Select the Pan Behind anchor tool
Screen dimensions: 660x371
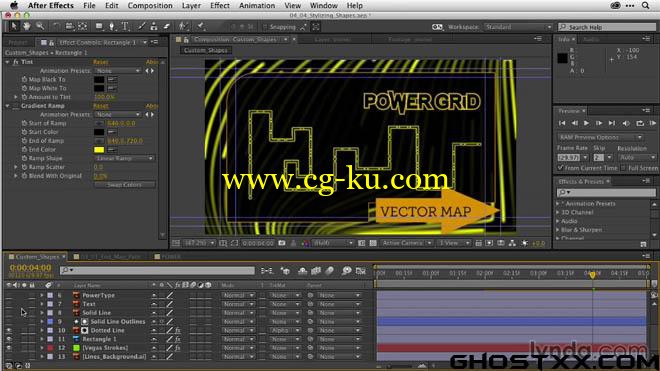click(x=82, y=27)
